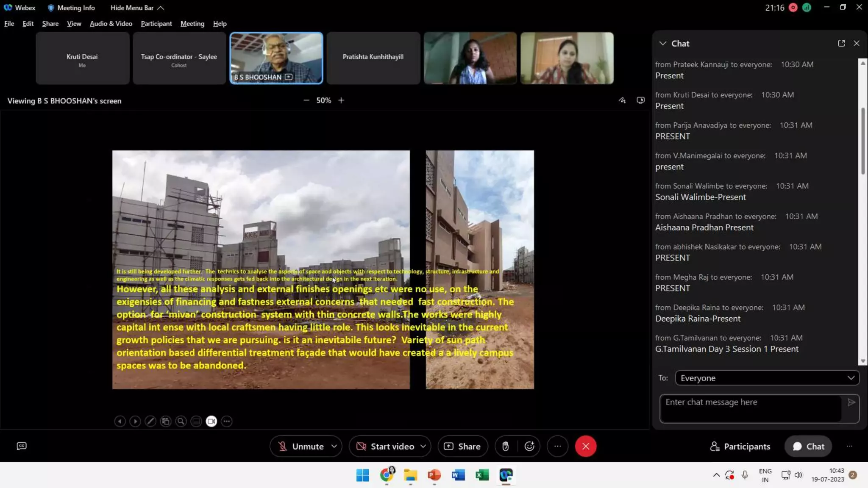Open the reactions emoji icon
The height and width of the screenshot is (488, 868).
tap(529, 446)
